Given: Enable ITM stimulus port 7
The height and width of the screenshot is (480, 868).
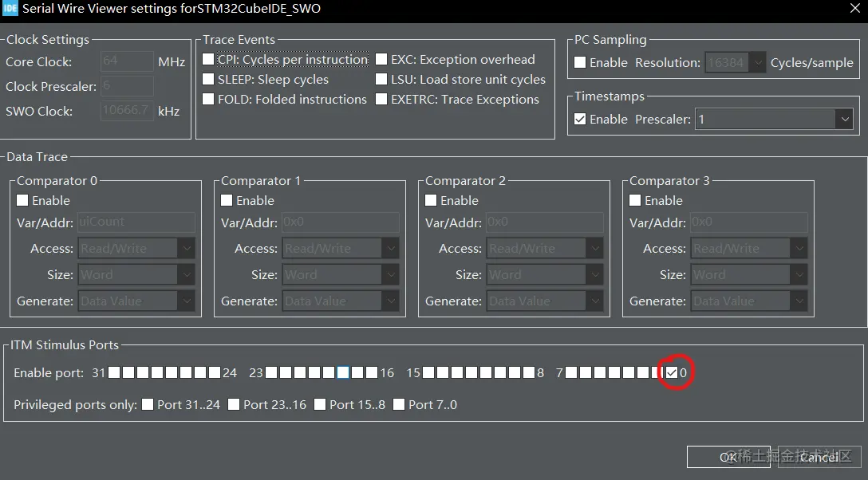Looking at the screenshot, I should click(571, 372).
